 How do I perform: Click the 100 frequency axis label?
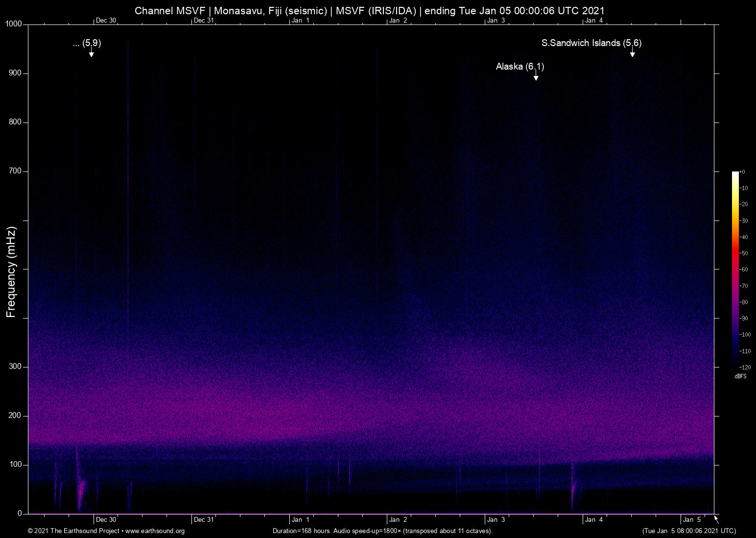16,465
